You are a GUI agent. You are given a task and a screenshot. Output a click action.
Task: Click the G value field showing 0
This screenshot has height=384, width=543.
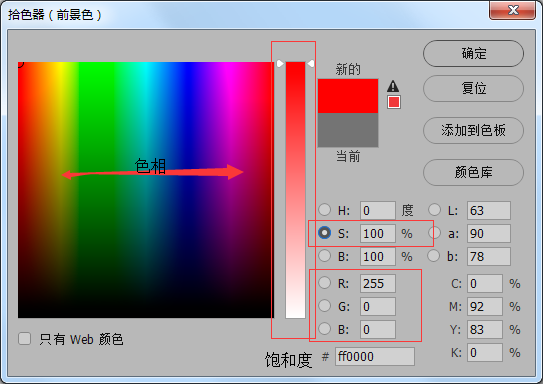click(378, 306)
